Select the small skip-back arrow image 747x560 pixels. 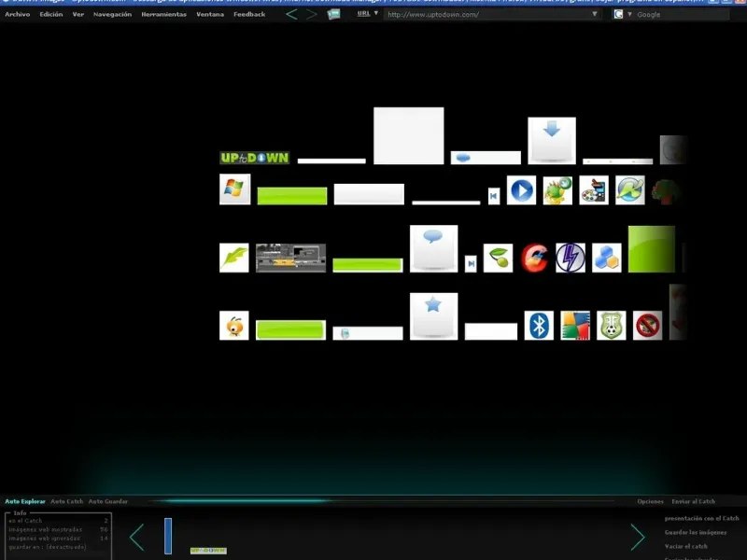[x=494, y=196]
